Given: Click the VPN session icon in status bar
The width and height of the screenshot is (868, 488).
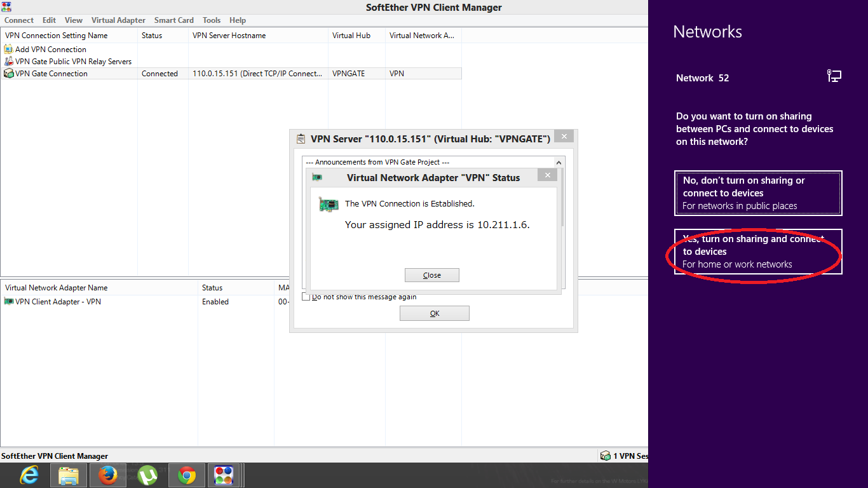Looking at the screenshot, I should tap(606, 456).
